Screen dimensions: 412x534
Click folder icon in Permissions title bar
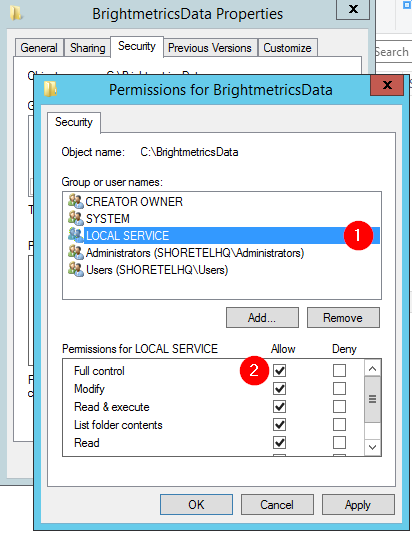(50, 89)
